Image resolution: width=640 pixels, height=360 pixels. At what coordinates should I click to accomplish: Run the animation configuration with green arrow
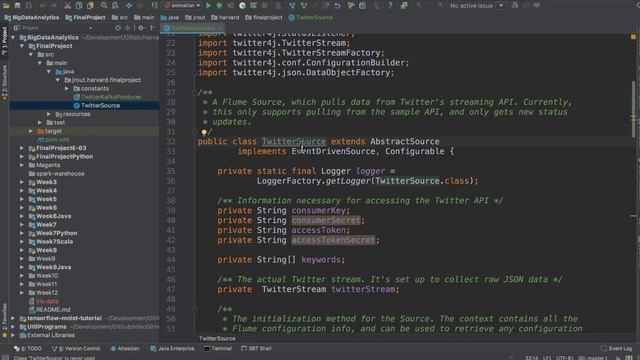209,6
